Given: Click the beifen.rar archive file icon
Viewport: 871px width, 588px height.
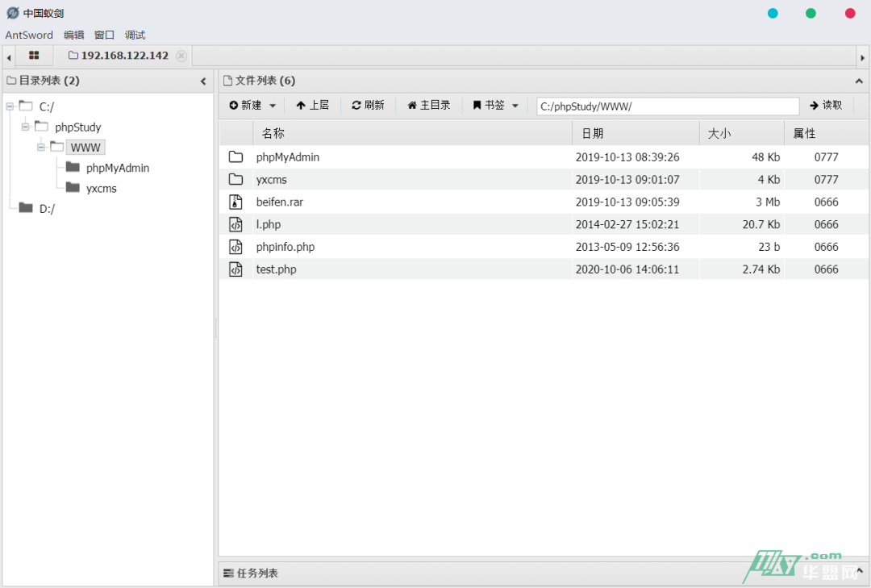Looking at the screenshot, I should (235, 202).
